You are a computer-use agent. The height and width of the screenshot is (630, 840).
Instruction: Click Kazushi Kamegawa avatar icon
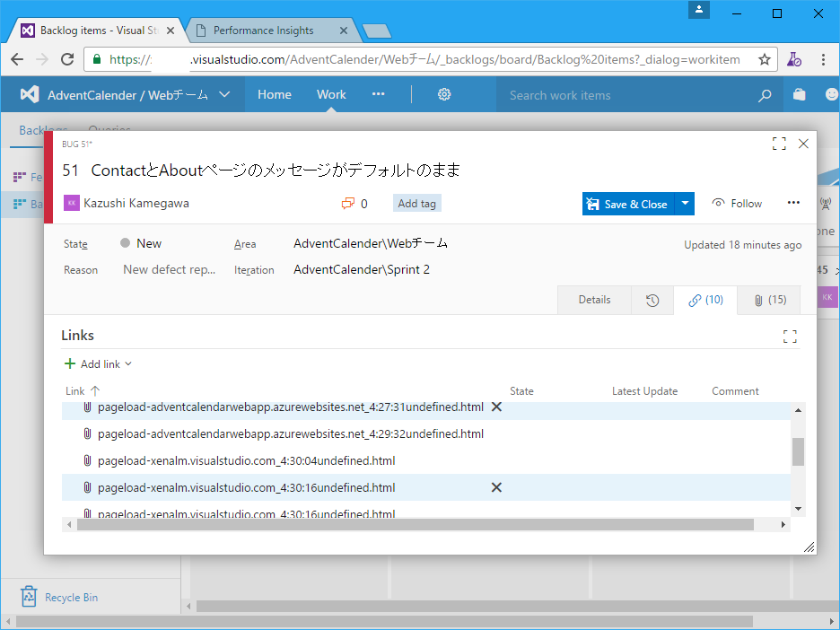point(71,203)
